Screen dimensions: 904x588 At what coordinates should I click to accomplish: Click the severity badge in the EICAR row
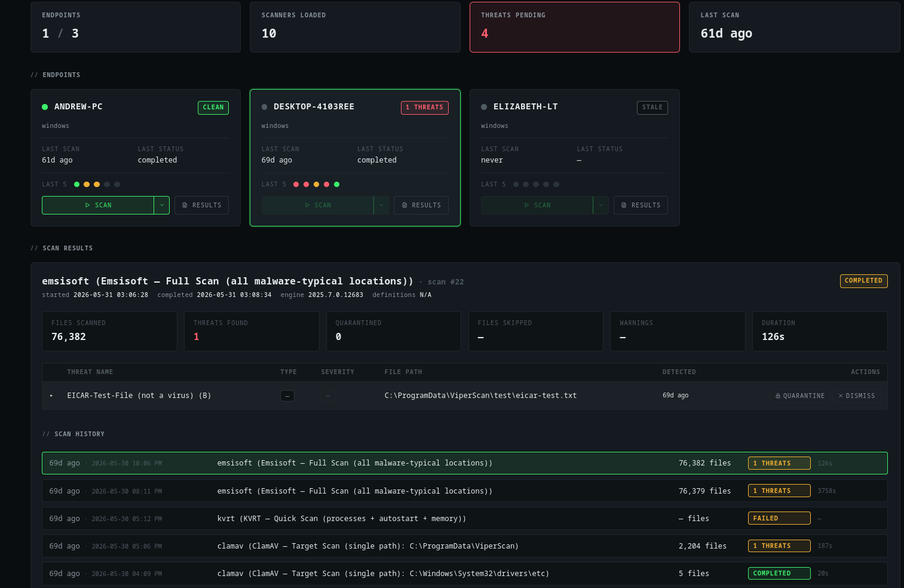tap(328, 396)
